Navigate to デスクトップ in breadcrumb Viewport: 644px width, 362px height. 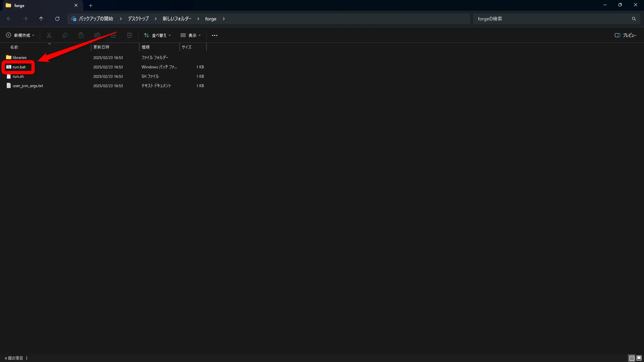pos(138,19)
